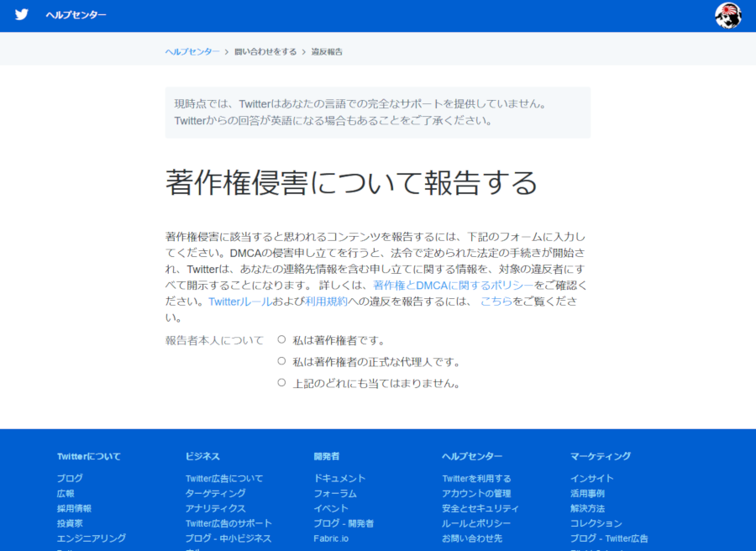
Task: Open footer ルールとポリシー link
Action: 476,523
